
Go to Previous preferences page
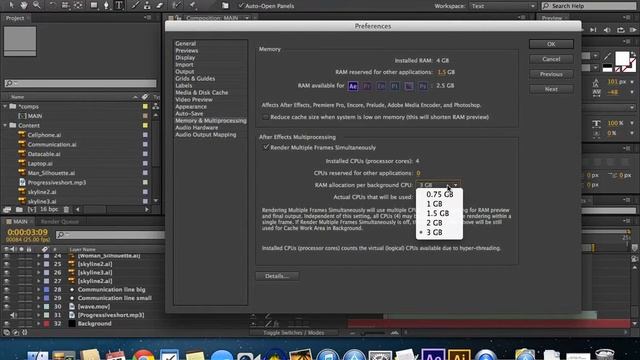coord(551,74)
